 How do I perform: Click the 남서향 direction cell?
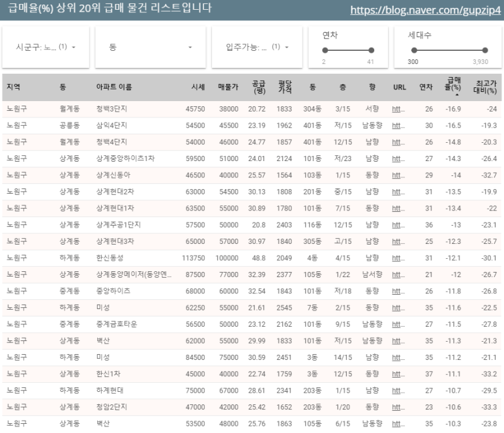coord(372,275)
